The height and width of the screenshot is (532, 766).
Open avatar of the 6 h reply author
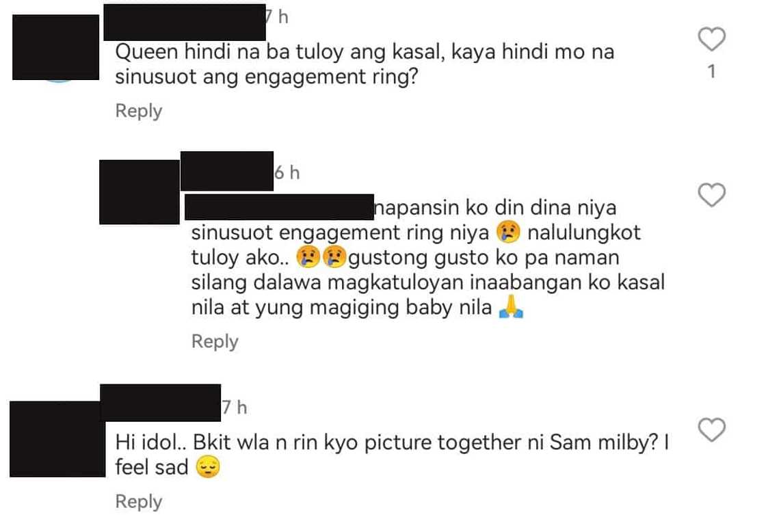tap(140, 192)
